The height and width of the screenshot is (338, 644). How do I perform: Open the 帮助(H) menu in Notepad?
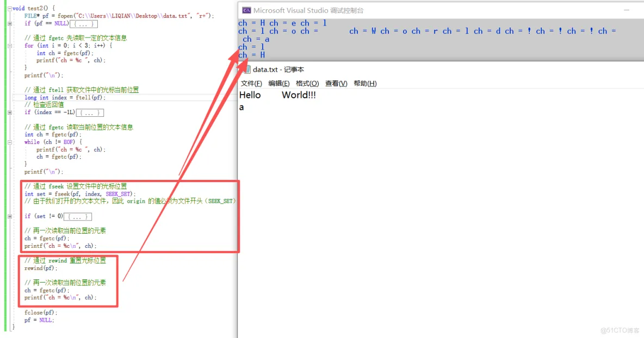(x=365, y=83)
